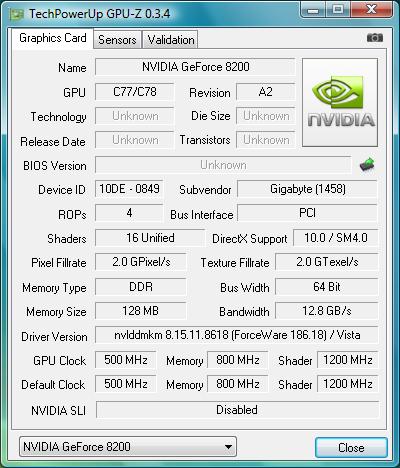Viewport: 400px width, 468px height.
Task: Click the Default Clock 500 MHz value
Action: [126, 384]
